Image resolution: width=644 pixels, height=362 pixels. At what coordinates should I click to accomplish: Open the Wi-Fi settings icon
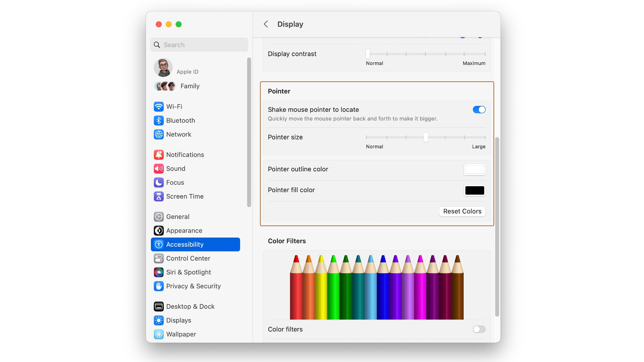(159, 107)
